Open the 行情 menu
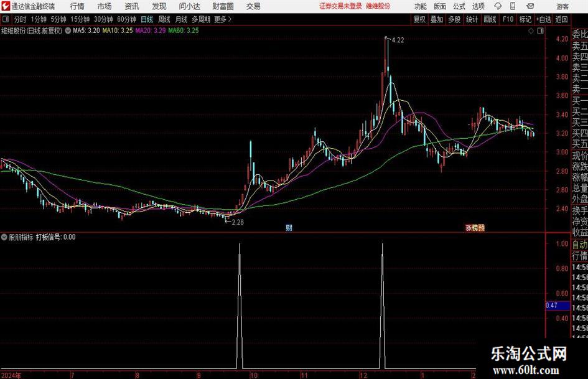 pos(77,6)
